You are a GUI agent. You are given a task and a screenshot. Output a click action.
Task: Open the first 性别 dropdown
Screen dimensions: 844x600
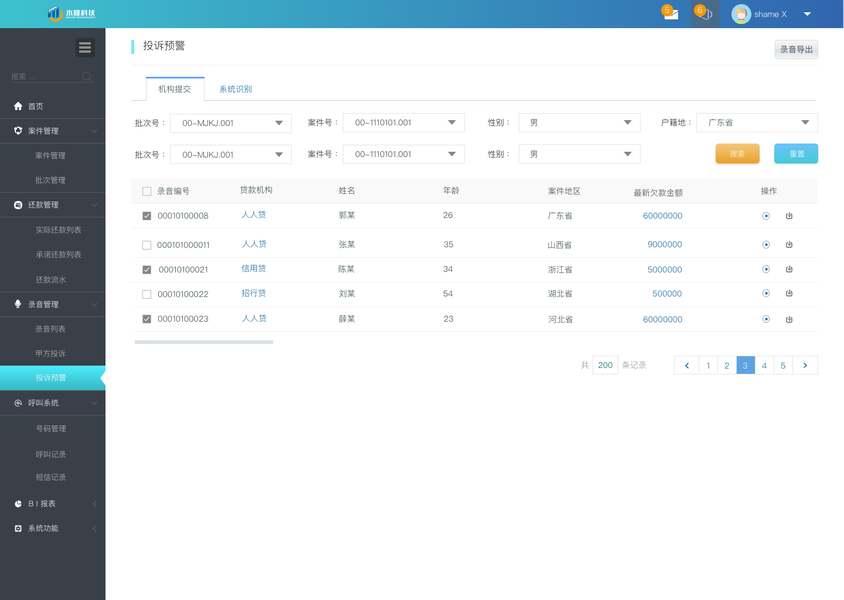pos(579,123)
